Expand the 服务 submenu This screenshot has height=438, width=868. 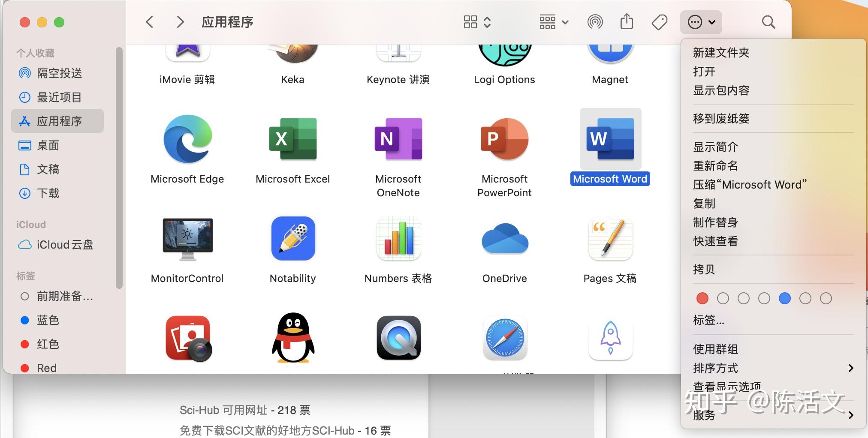coord(773,415)
